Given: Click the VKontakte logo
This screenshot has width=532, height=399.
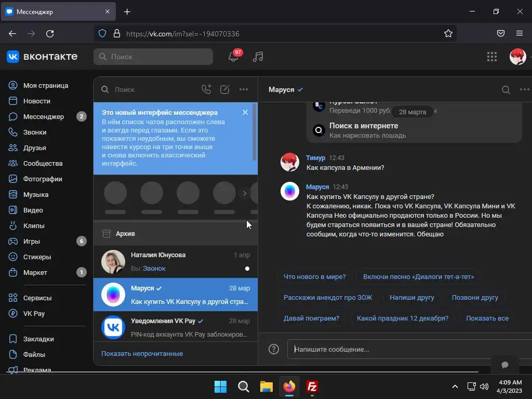Looking at the screenshot, I should [42, 56].
